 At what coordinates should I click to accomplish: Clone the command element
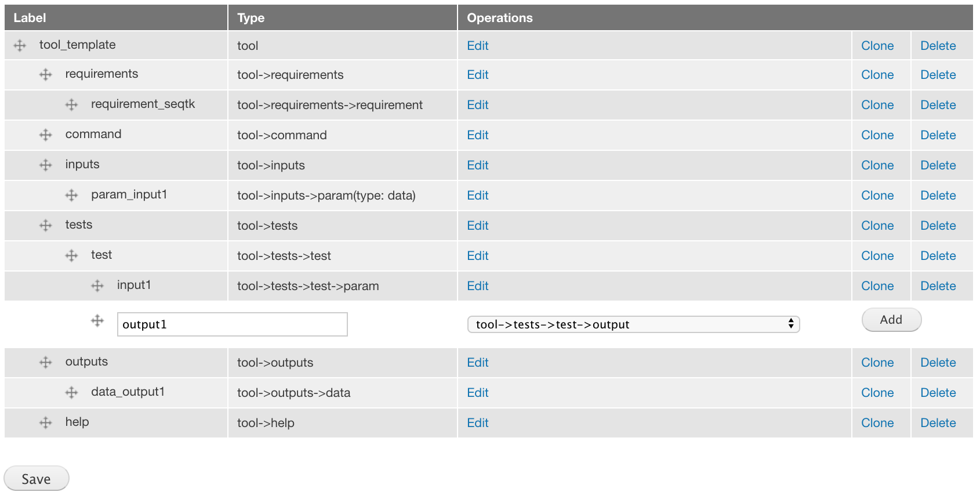point(877,135)
